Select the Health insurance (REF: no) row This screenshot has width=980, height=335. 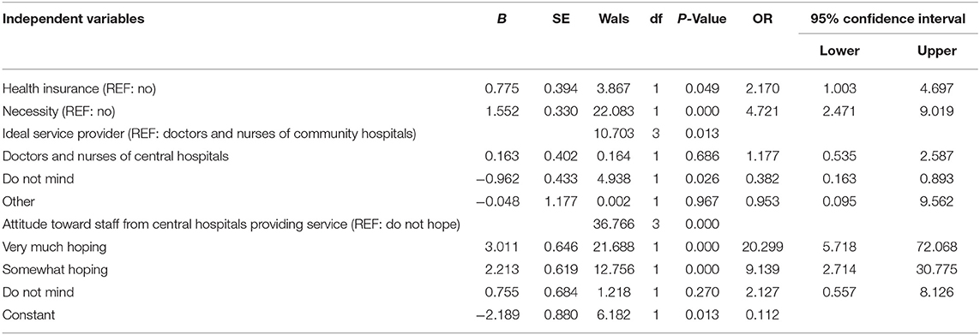coord(490,90)
